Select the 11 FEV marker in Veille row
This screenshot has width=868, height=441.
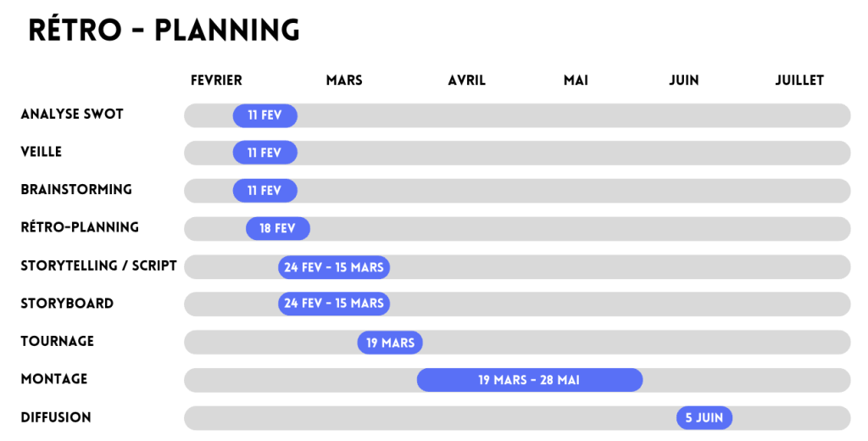(264, 153)
